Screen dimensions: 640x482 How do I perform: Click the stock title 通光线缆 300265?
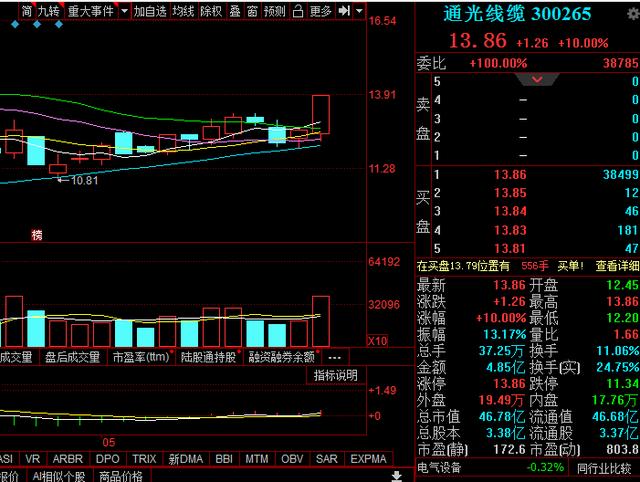[x=517, y=14]
